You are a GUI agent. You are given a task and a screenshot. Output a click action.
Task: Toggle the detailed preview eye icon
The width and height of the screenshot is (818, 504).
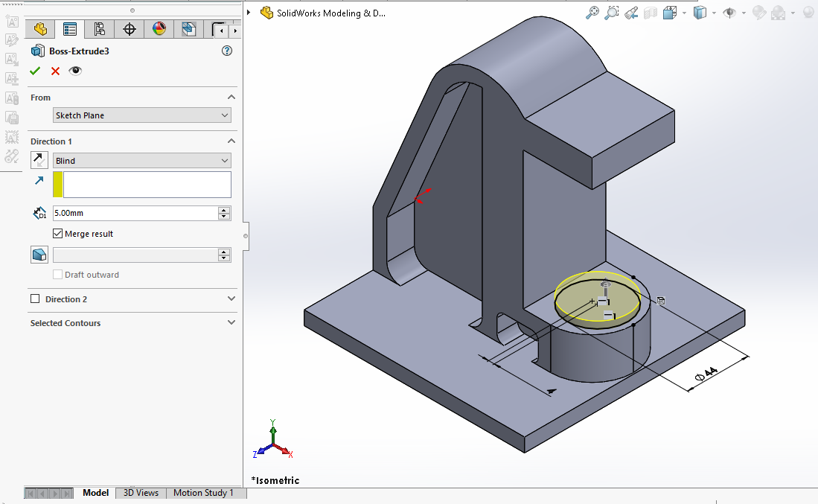(75, 71)
